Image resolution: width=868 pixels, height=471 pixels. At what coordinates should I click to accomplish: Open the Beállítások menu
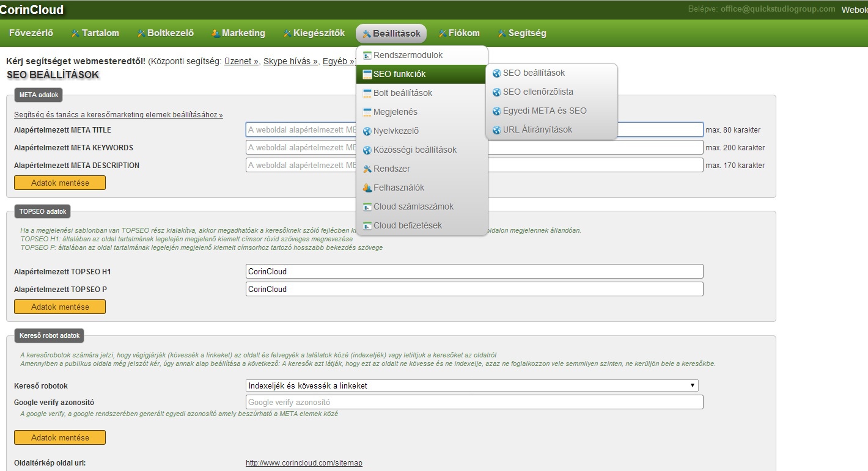(x=391, y=34)
